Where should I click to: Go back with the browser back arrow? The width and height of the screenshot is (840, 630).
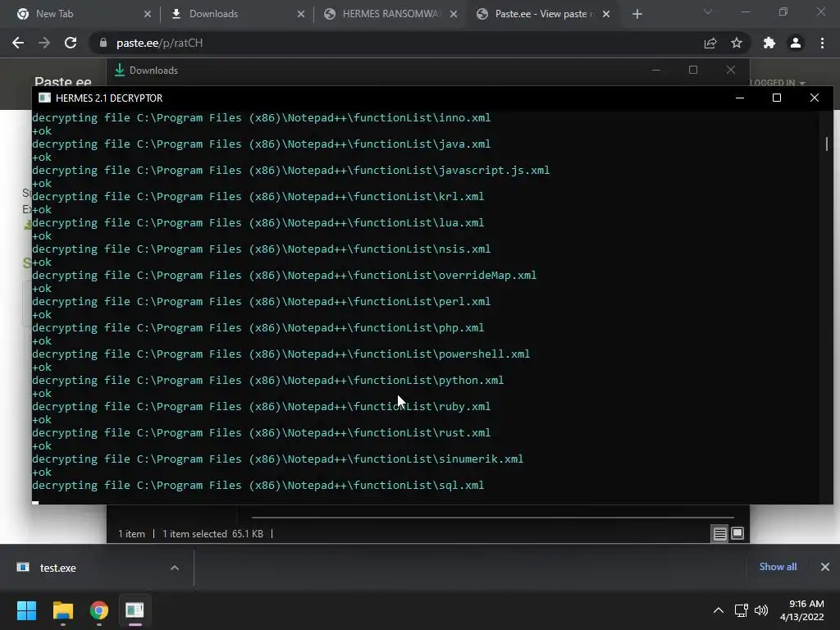coord(18,43)
